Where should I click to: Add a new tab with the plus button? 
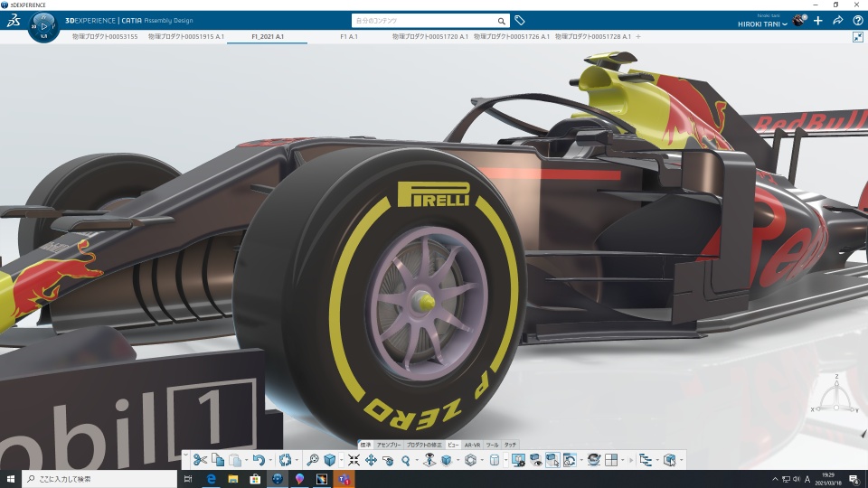click(638, 36)
